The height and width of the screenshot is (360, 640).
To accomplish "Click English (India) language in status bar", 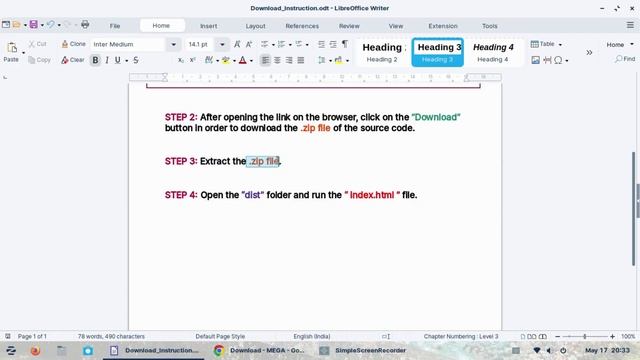I will pos(311,336).
